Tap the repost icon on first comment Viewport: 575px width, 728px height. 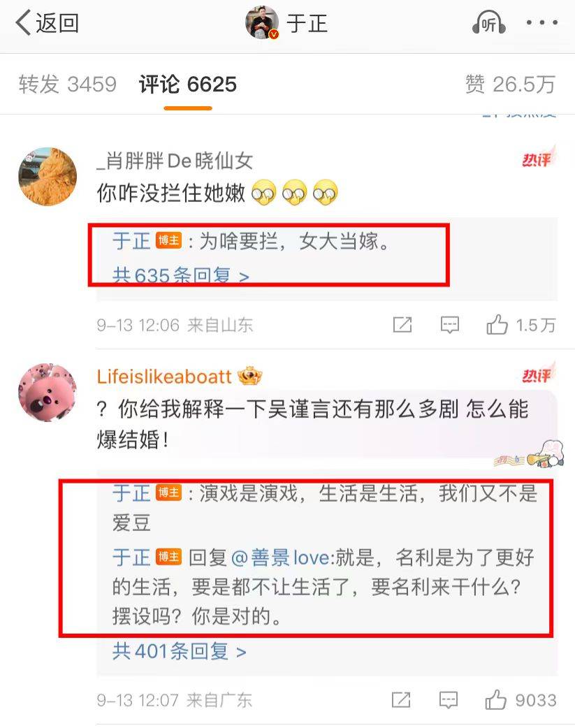pyautogui.click(x=402, y=325)
